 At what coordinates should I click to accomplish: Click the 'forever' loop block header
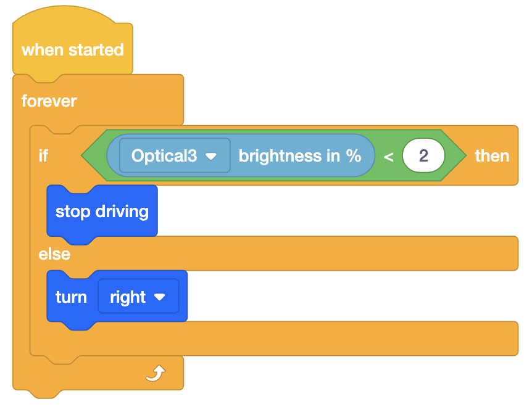(x=49, y=101)
